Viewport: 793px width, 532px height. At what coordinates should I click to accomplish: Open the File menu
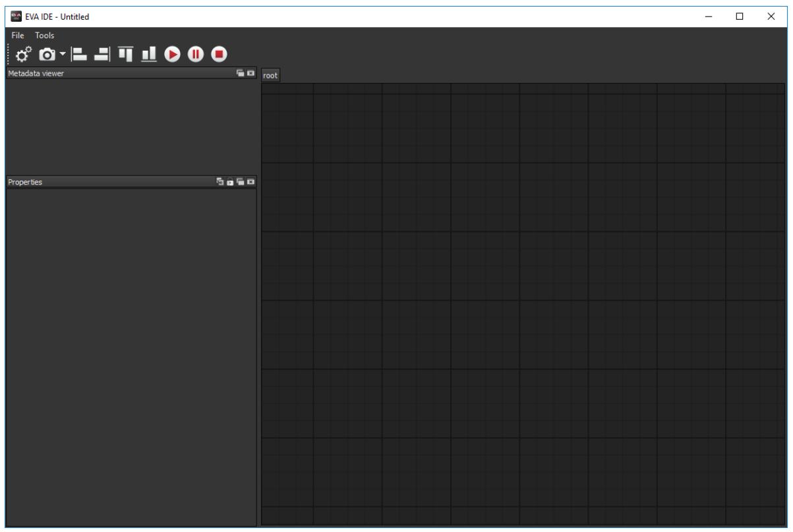pos(18,35)
